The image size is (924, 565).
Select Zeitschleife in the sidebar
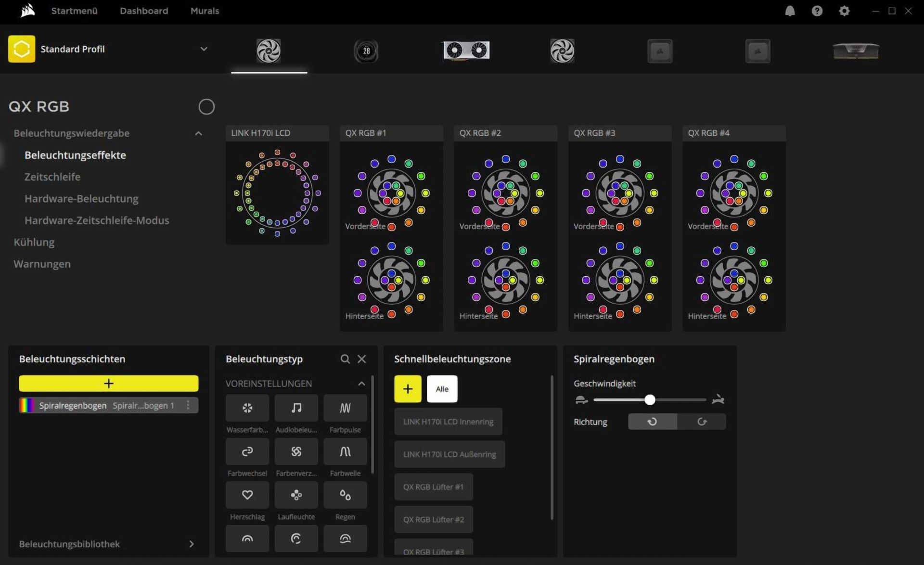[x=52, y=177]
